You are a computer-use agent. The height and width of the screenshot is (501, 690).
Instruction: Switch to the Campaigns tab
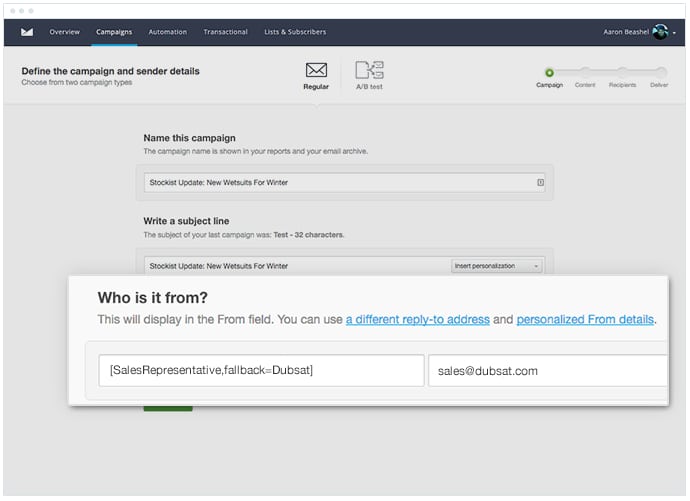pyautogui.click(x=114, y=32)
